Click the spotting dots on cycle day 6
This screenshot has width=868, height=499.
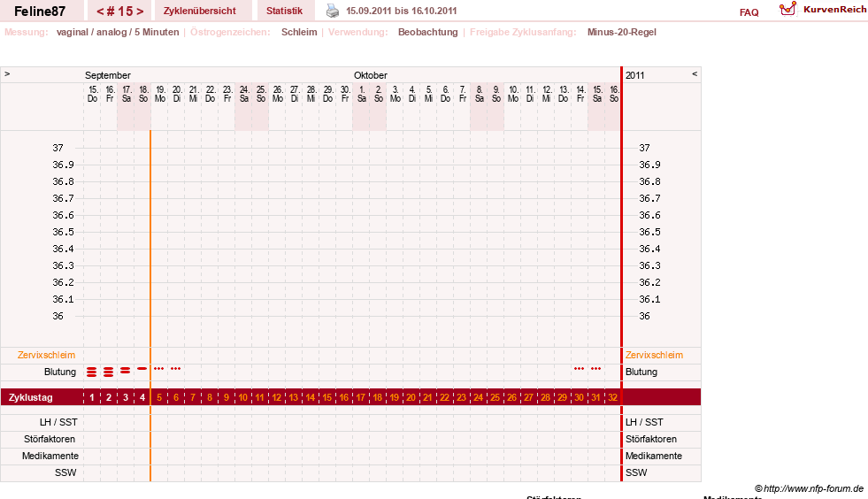coord(175,368)
